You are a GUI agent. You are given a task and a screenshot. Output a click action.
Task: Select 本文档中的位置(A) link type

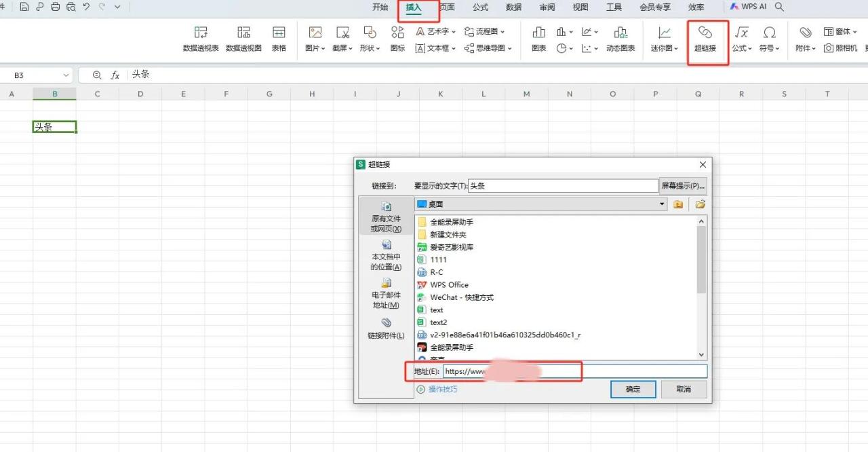(387, 255)
